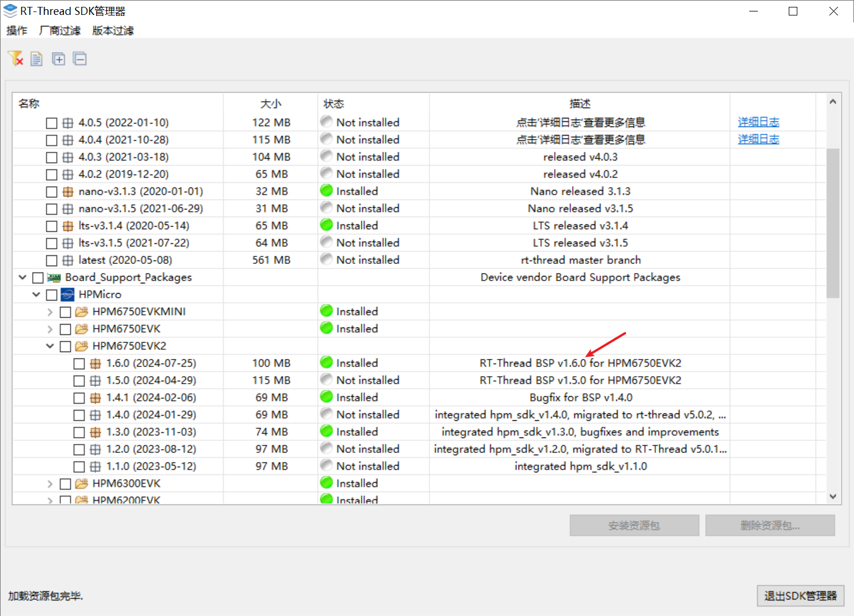854x616 pixels.
Task: Click the vertical scrollbar thumb
Action: click(833, 223)
